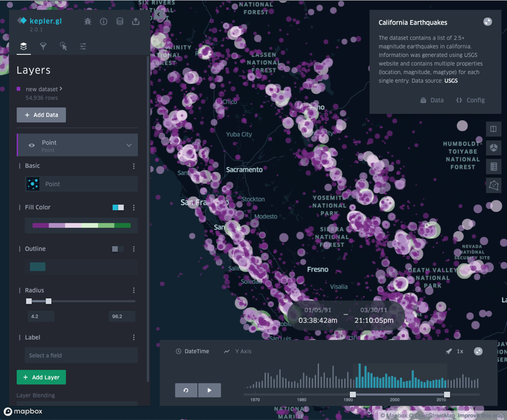Click the green Add Layer button
The height and width of the screenshot is (420, 507).
click(x=41, y=377)
